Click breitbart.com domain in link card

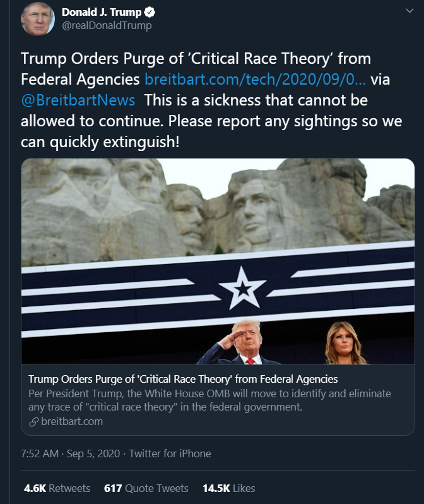(72, 421)
